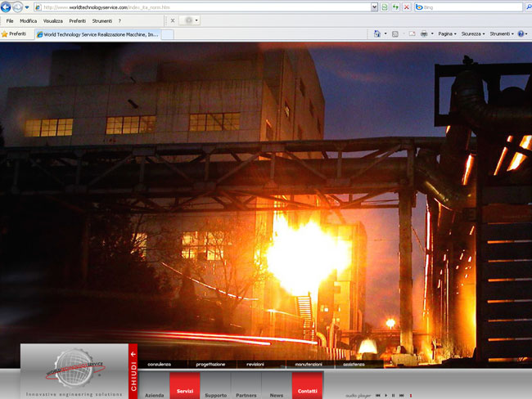This screenshot has height=399, width=532.
Task: Click audio player next track button
Action: (x=402, y=396)
